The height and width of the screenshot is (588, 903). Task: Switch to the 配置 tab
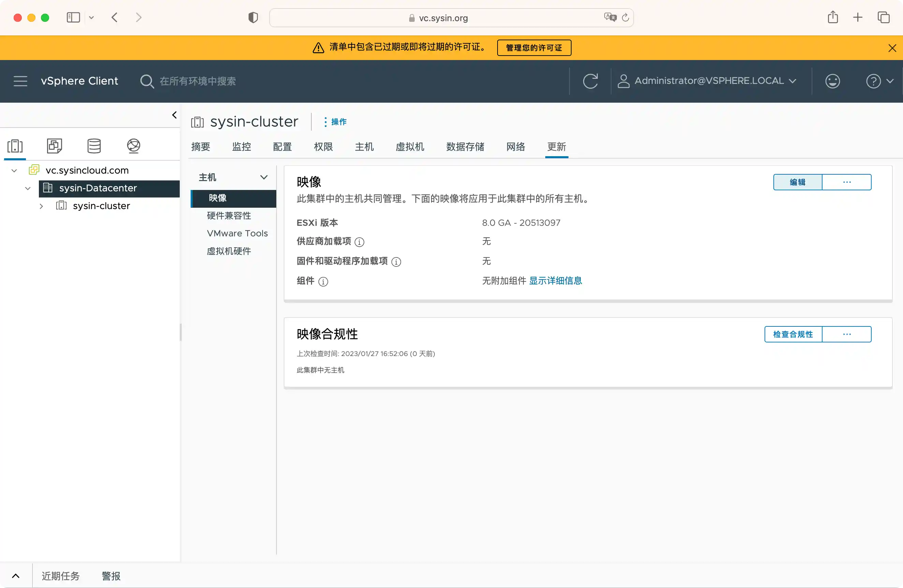click(282, 147)
